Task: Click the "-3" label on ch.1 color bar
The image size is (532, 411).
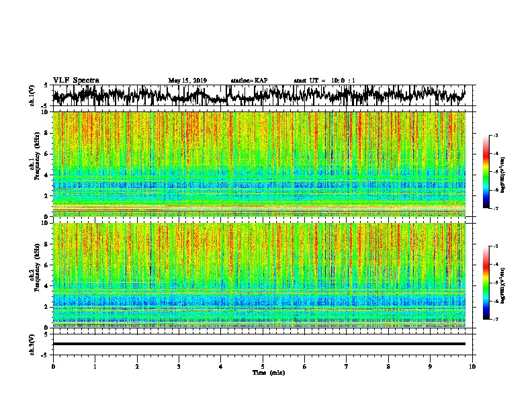Action: point(496,136)
